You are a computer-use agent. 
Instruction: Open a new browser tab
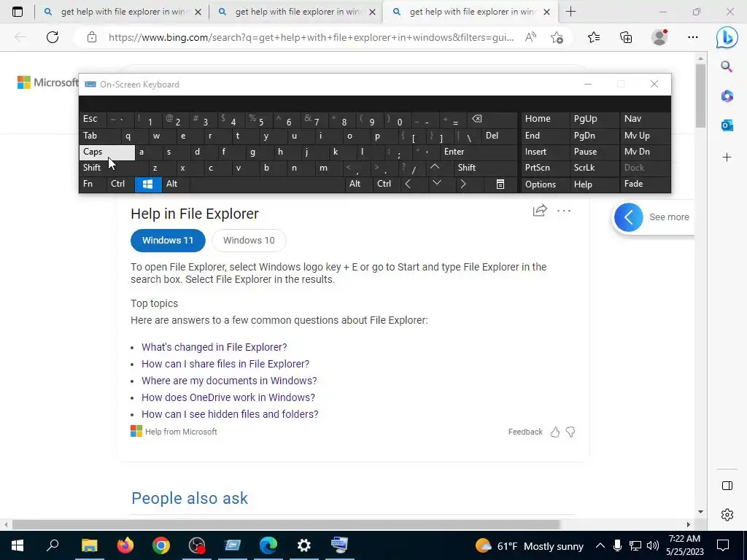click(570, 12)
